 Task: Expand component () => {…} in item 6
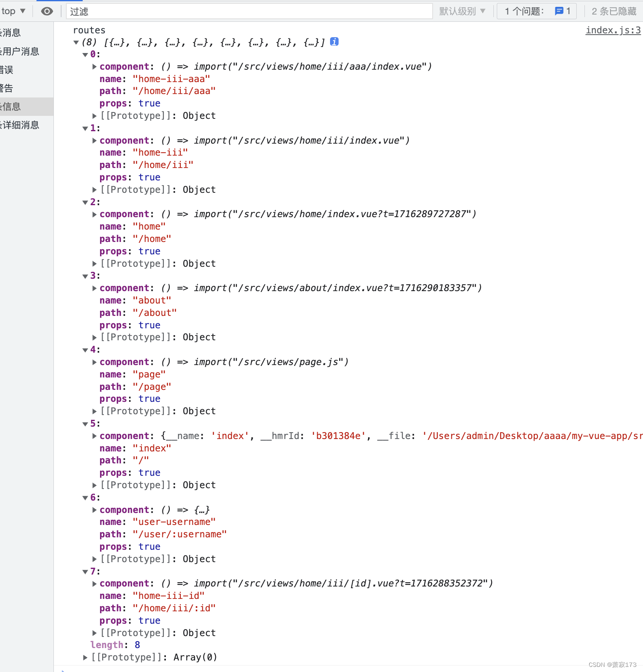(x=94, y=510)
